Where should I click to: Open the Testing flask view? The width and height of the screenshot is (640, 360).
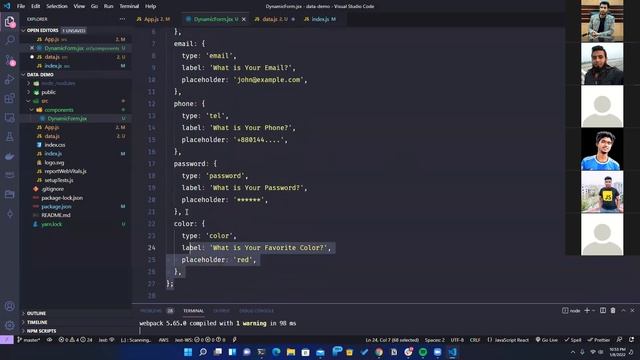tap(9, 137)
